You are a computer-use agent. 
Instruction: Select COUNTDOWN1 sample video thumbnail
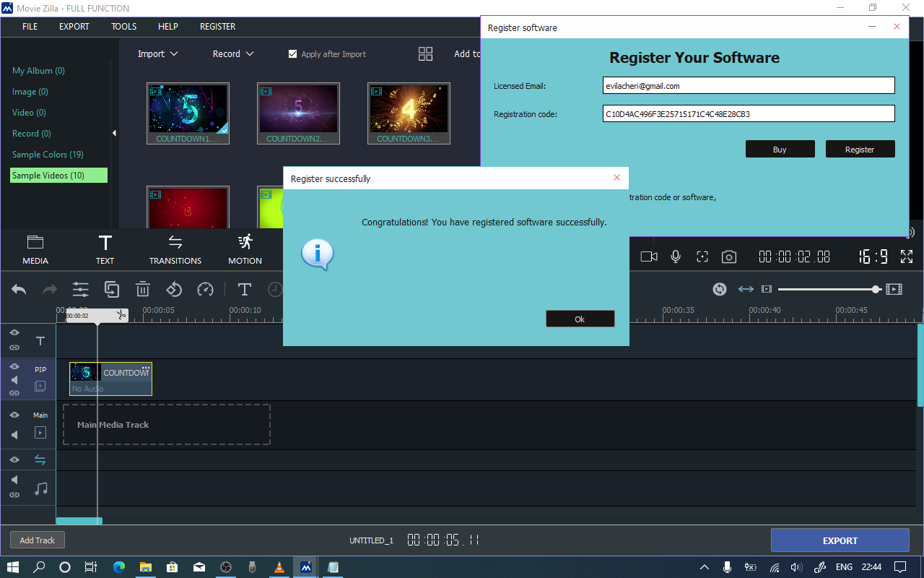[188, 113]
